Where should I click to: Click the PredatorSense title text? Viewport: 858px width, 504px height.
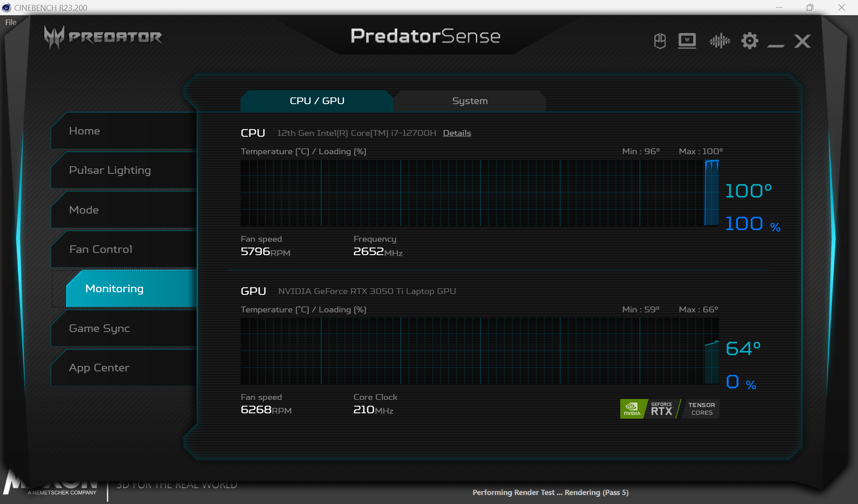coord(425,36)
